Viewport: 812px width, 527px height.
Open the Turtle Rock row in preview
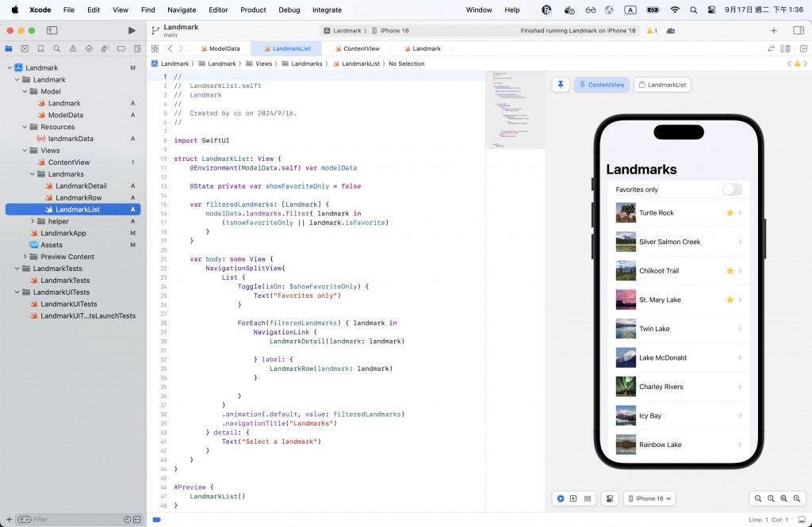pyautogui.click(x=679, y=212)
